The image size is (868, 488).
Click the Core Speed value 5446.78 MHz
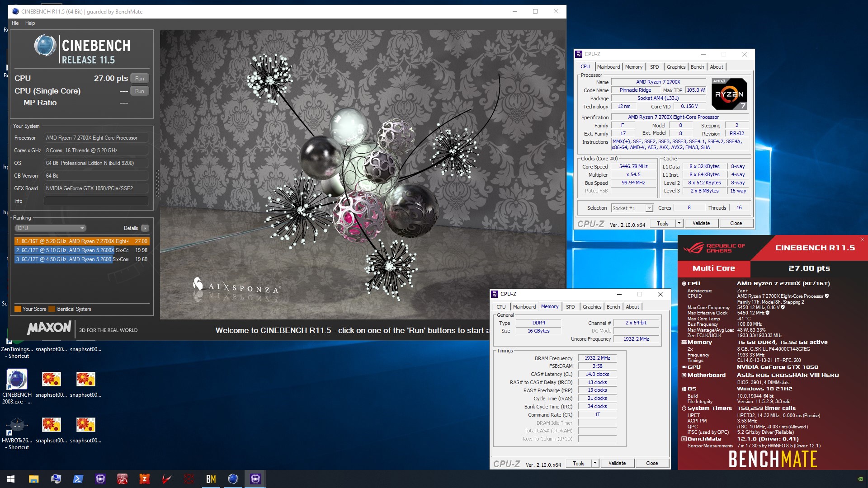click(633, 166)
